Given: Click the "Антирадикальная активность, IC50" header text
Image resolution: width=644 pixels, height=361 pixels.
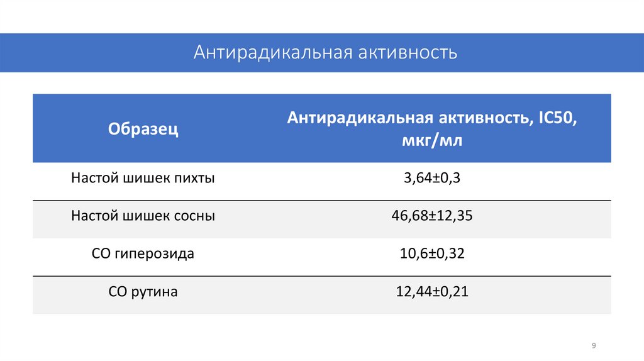Looking at the screenshot, I should click(431, 118).
